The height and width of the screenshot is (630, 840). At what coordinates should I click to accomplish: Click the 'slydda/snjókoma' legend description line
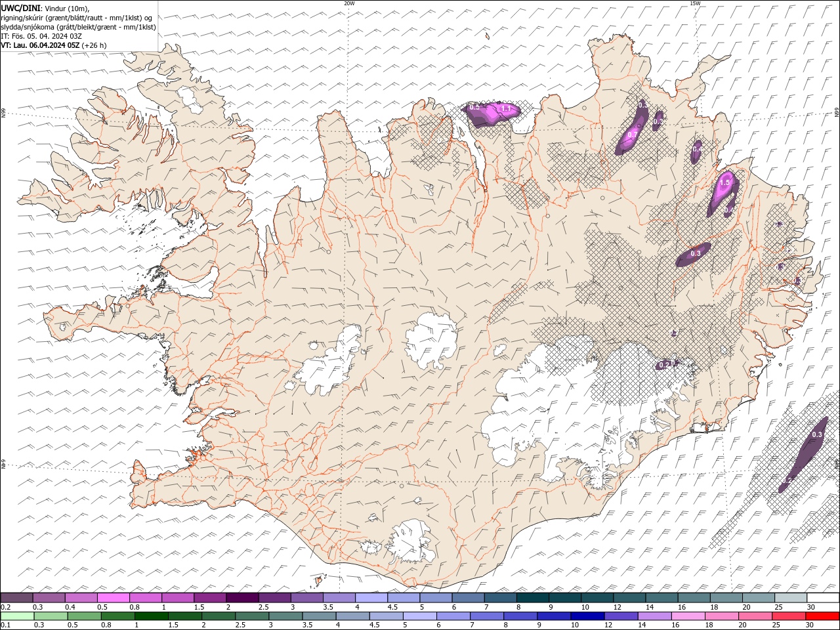click(78, 27)
